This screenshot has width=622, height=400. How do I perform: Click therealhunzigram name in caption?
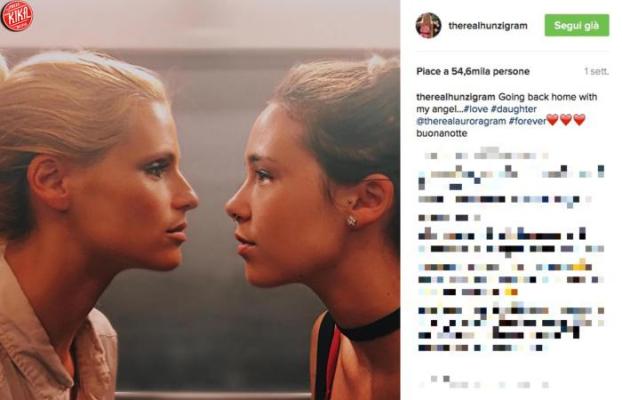(x=456, y=97)
